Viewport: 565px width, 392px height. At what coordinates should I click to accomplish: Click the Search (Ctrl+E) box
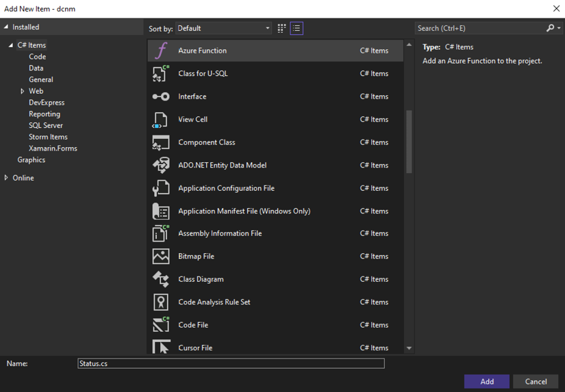tap(481, 28)
